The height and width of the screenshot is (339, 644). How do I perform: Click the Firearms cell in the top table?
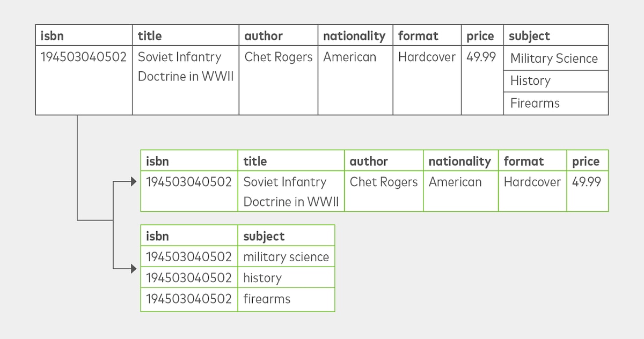click(555, 104)
